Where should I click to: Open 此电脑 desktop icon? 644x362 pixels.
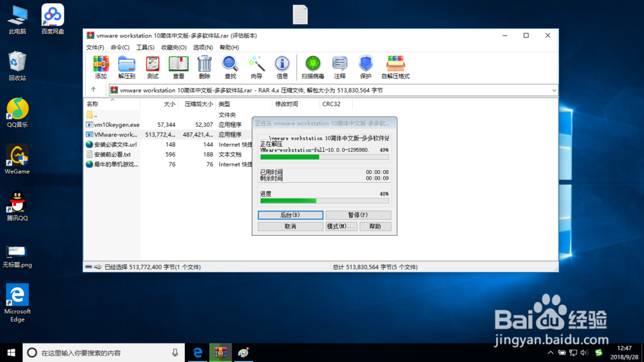tap(17, 20)
